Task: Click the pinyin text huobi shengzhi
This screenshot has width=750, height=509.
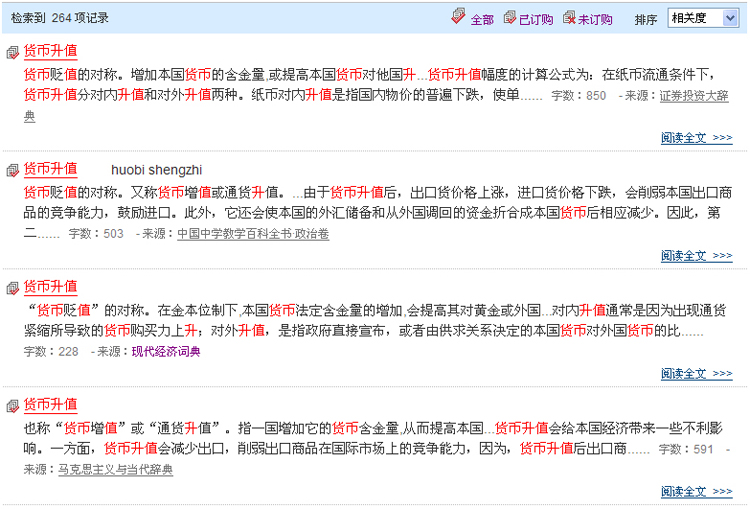Action: pos(156,170)
